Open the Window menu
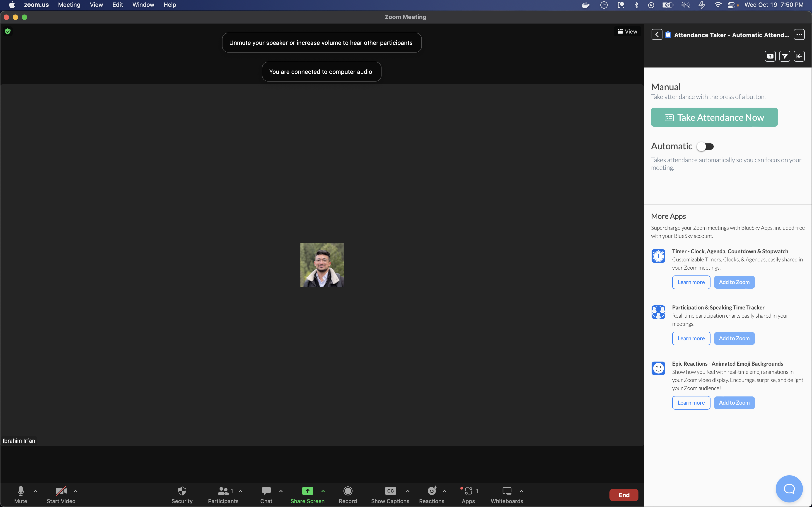 coord(143,5)
